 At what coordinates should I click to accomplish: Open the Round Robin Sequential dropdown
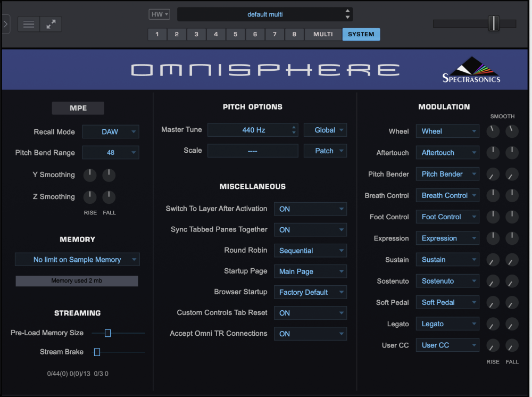311,251
